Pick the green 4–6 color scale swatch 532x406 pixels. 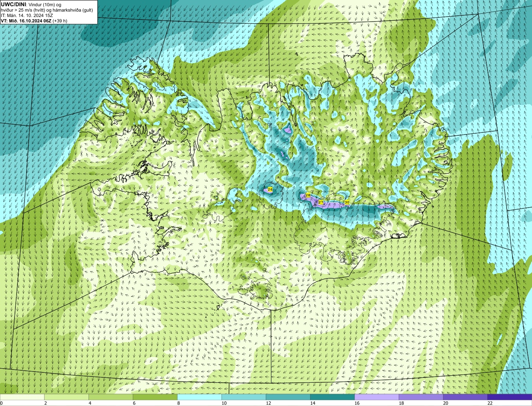111,397
